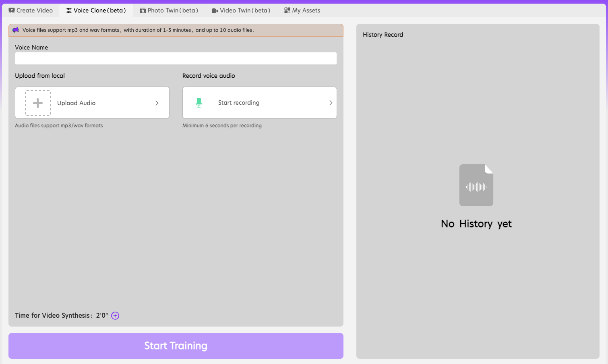Switch to the Photo Twin (beta) tab
This screenshot has height=364, width=608.
tap(169, 10)
